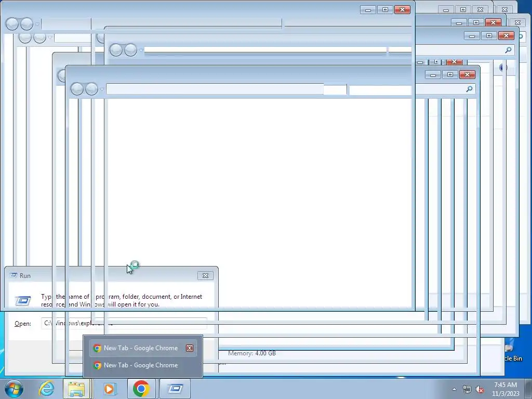Open history dropdown in the top-left Explorer window

click(x=37, y=24)
